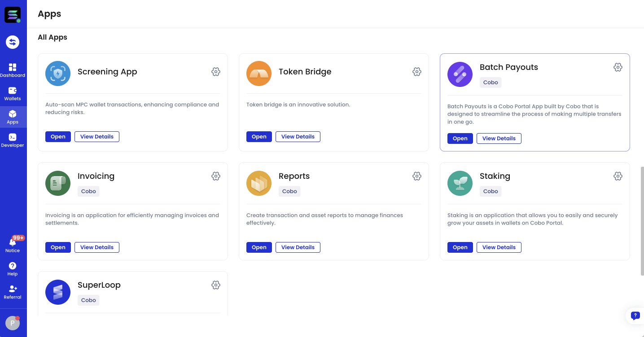Click the Reports app cube icon
The image size is (644, 337).
click(x=259, y=183)
